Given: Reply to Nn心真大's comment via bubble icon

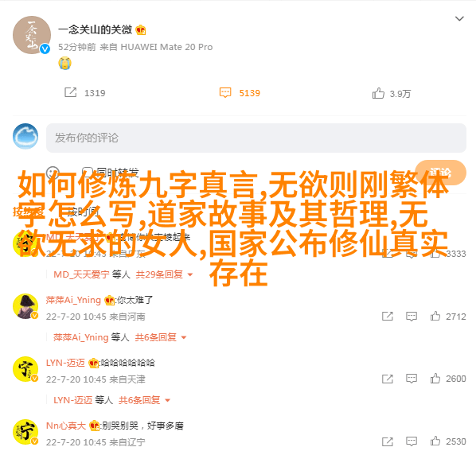Looking at the screenshot, I should [x=412, y=441].
